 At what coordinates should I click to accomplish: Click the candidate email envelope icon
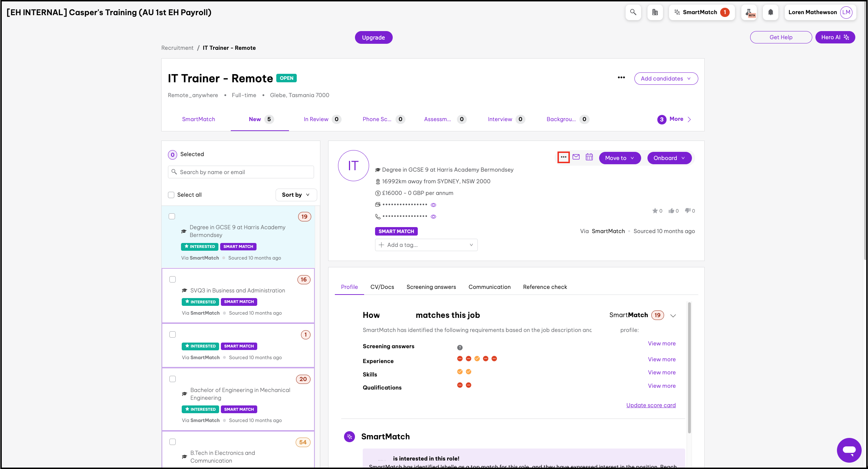coord(576,157)
